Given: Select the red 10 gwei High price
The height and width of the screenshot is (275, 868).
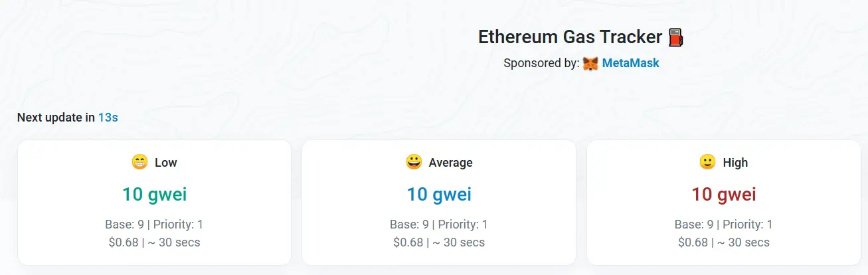Looking at the screenshot, I should pos(723,195).
